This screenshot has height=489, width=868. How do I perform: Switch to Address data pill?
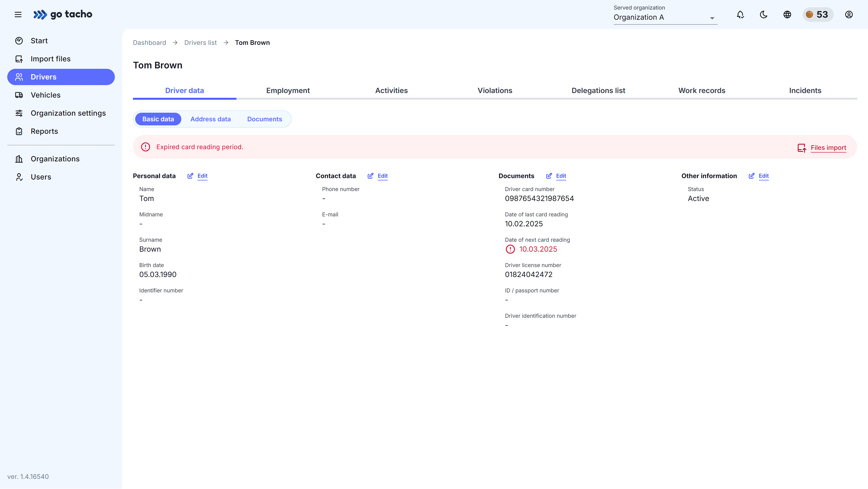pos(211,119)
